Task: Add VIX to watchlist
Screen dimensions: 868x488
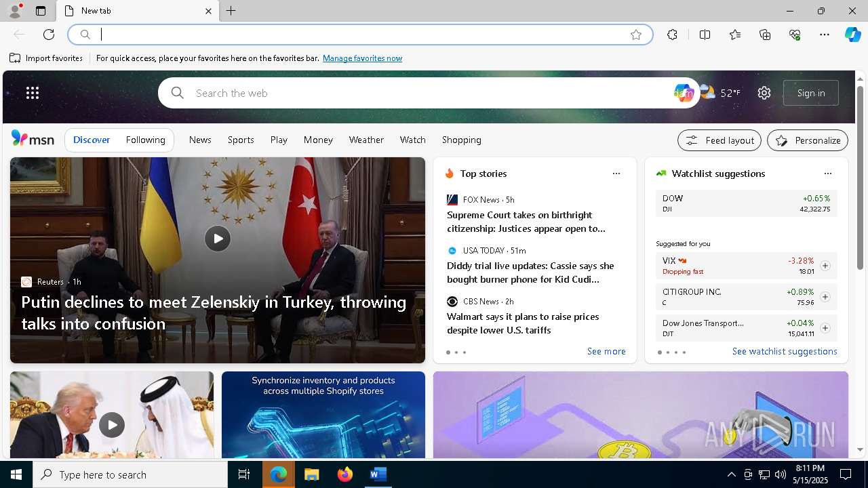Action: tap(825, 266)
